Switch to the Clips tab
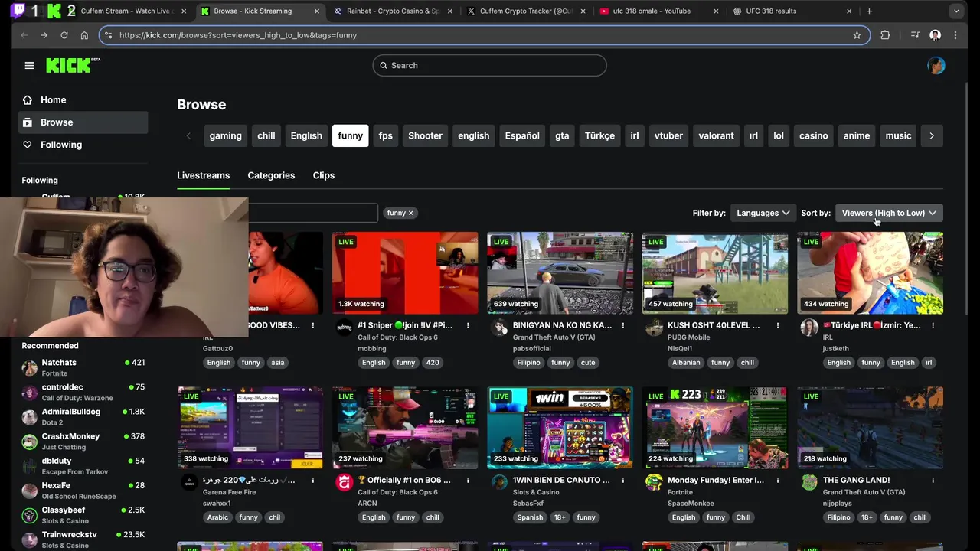This screenshot has height=551, width=980. tap(324, 175)
